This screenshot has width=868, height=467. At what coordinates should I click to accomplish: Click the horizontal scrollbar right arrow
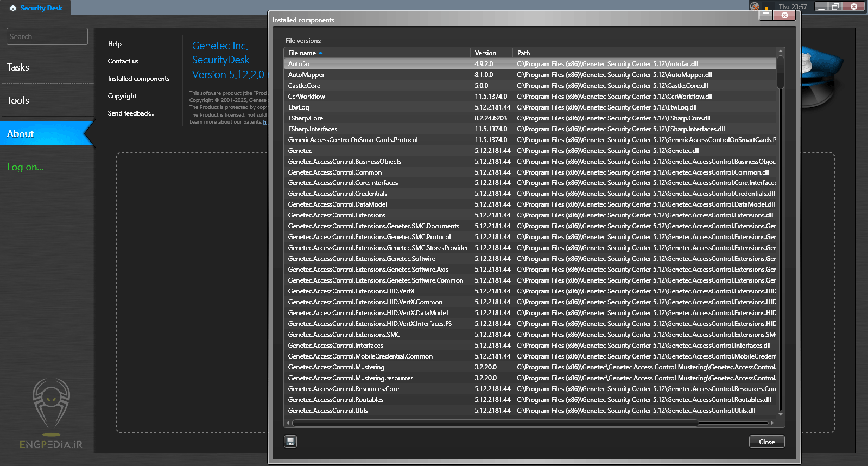point(772,423)
